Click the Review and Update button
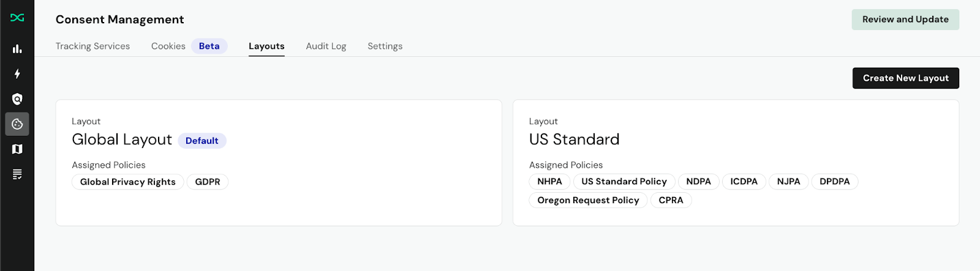This screenshot has height=271, width=980. point(905,20)
